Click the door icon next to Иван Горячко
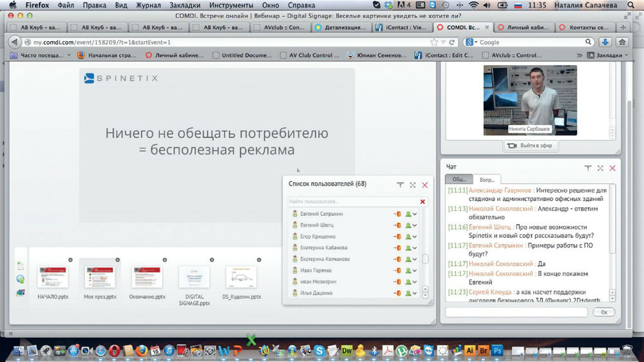 point(397,271)
